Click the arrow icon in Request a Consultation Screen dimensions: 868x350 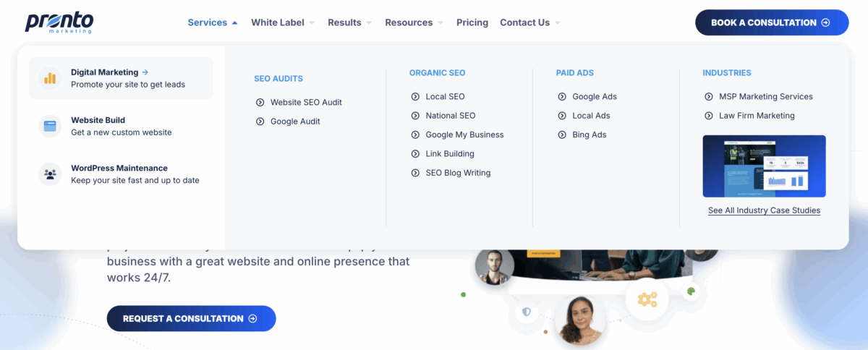click(x=252, y=318)
